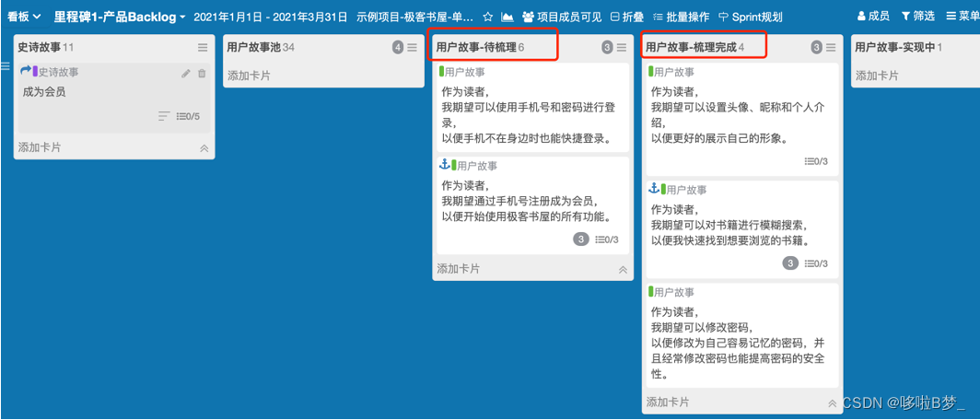Click the anchor icon on the 注册成为会员 card

[445, 164]
